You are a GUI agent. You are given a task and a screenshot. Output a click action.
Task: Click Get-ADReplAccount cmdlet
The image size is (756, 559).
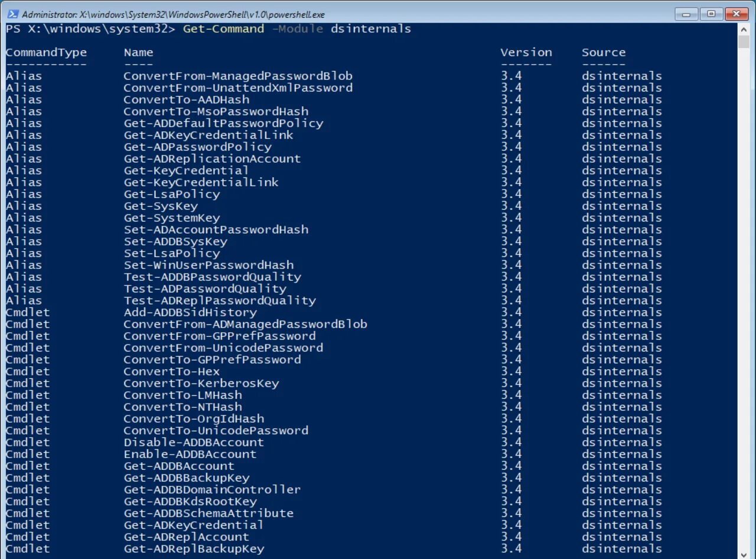pos(187,537)
